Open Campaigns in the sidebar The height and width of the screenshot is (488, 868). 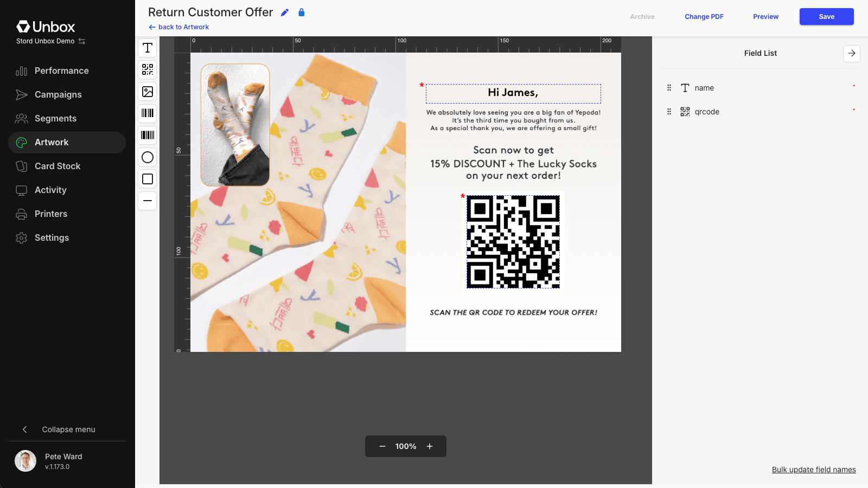(x=67, y=94)
